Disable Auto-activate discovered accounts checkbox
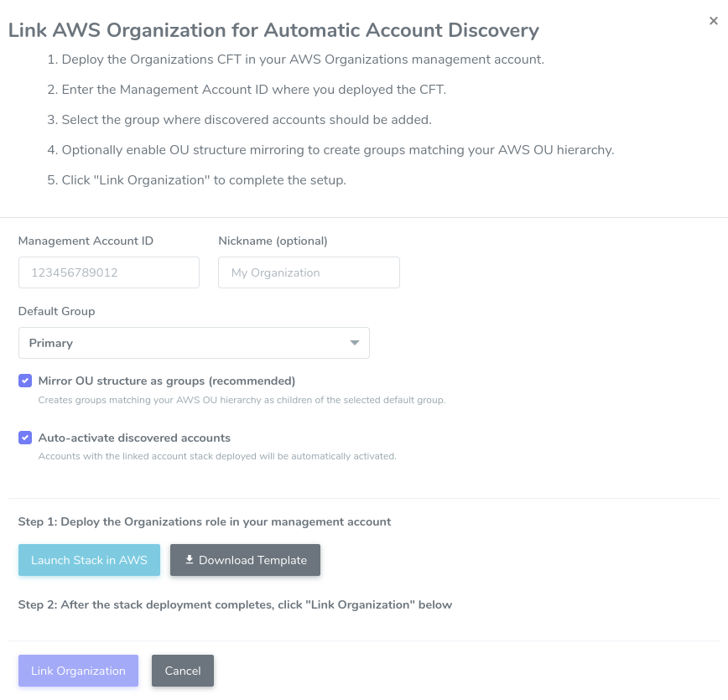Viewport: 728px width, 700px height. pyautogui.click(x=25, y=438)
